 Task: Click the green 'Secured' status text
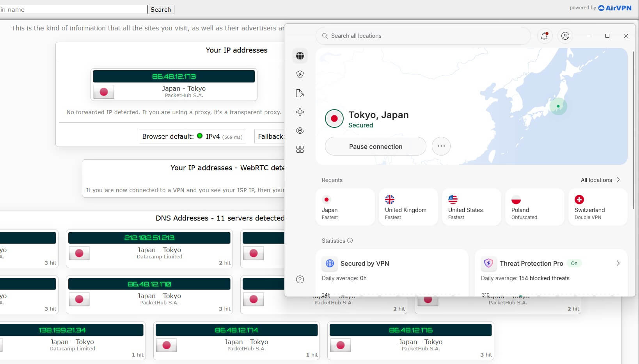(360, 125)
